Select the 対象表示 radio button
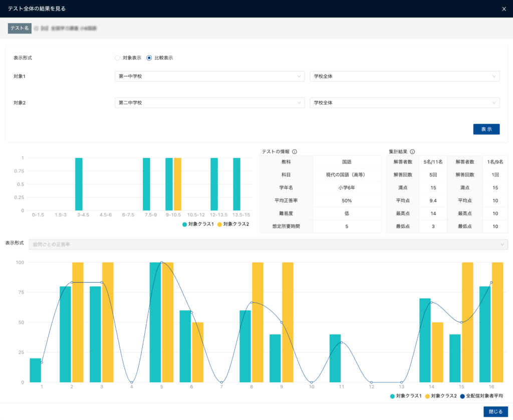Image resolution: width=513 pixels, height=420 pixels. tap(118, 58)
